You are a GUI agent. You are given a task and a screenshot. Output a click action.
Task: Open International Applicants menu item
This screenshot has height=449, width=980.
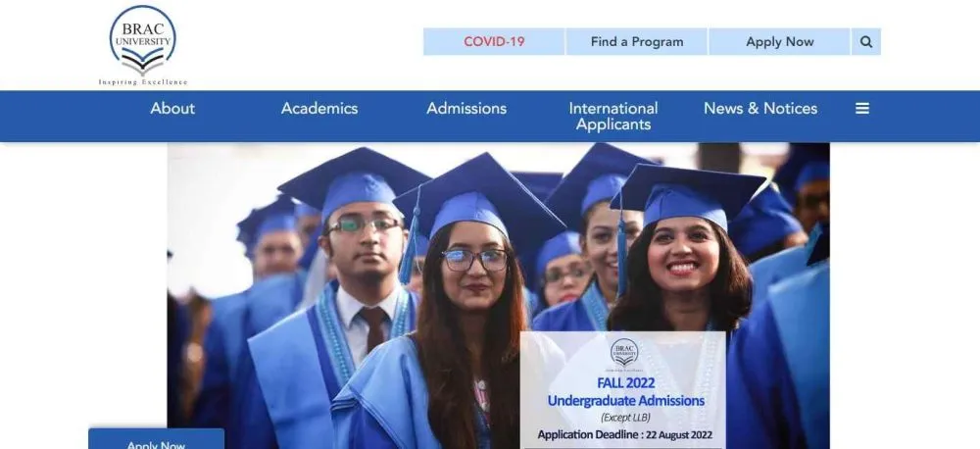tap(613, 117)
